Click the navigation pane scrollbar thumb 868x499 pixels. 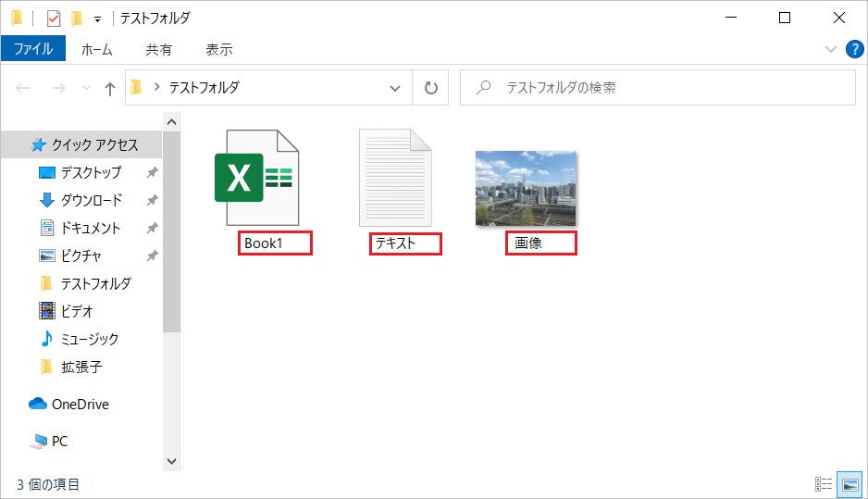171,231
